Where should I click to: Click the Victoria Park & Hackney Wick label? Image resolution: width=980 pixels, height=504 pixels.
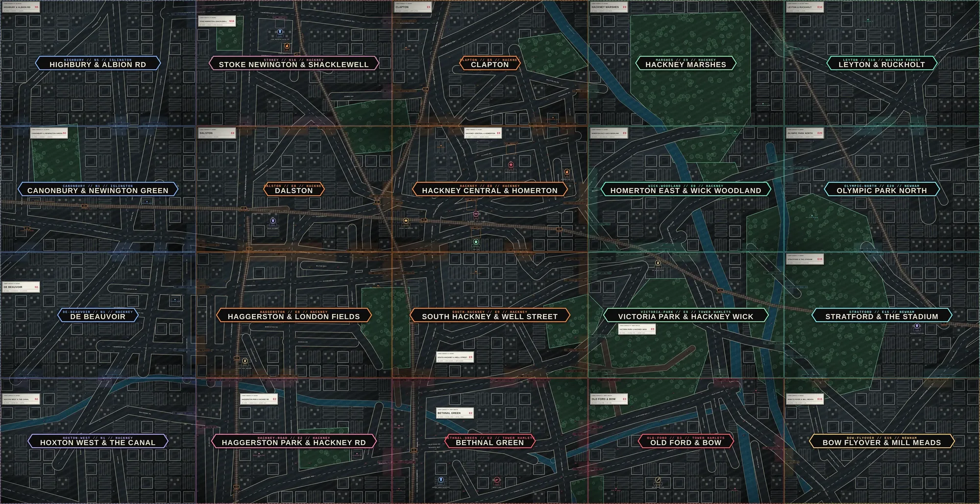tap(686, 315)
